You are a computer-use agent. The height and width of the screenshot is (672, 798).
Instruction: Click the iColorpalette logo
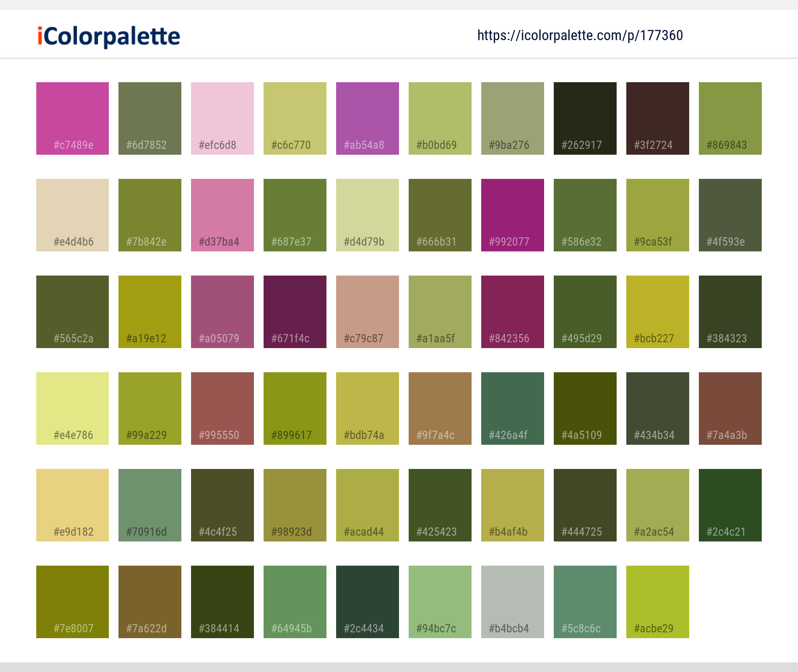point(107,36)
